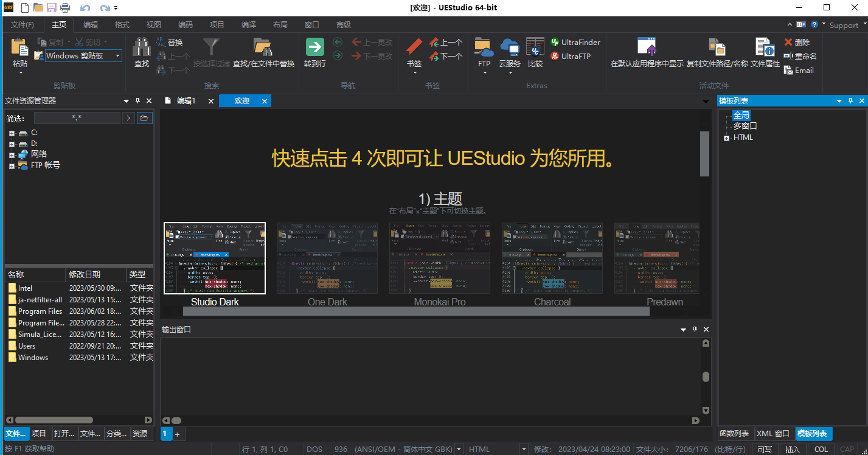Toggle 插入 insert mode in status bar
The image size is (868, 455).
pyautogui.click(x=793, y=450)
